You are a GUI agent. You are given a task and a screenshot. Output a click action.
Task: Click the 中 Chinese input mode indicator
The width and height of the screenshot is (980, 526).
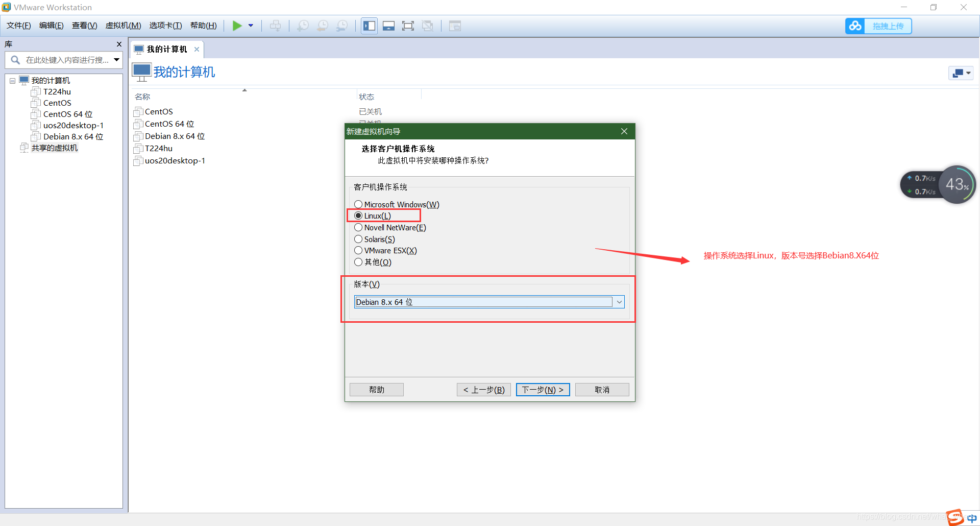click(972, 518)
